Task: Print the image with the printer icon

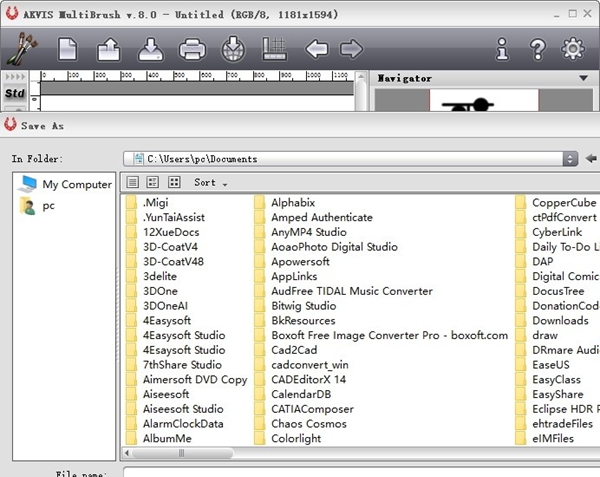Action: click(192, 49)
